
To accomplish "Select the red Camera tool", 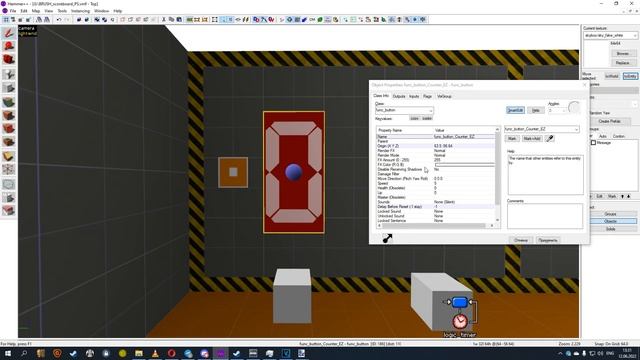I will click(x=9, y=60).
